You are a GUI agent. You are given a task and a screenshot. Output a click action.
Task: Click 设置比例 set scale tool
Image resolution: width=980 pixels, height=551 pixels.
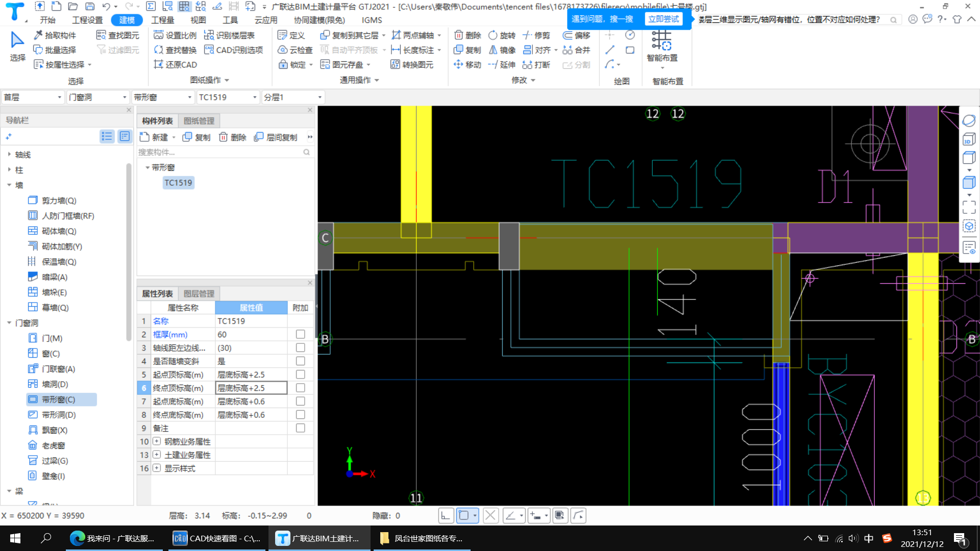(175, 35)
